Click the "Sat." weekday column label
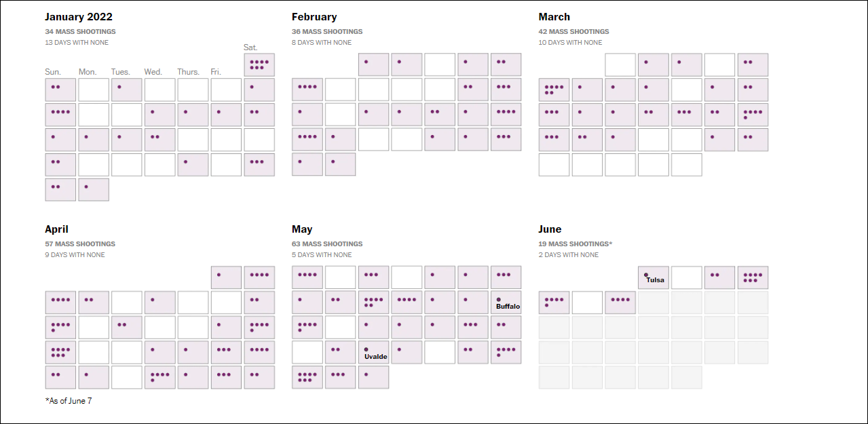Viewport: 868px width, 424px height. pos(250,47)
